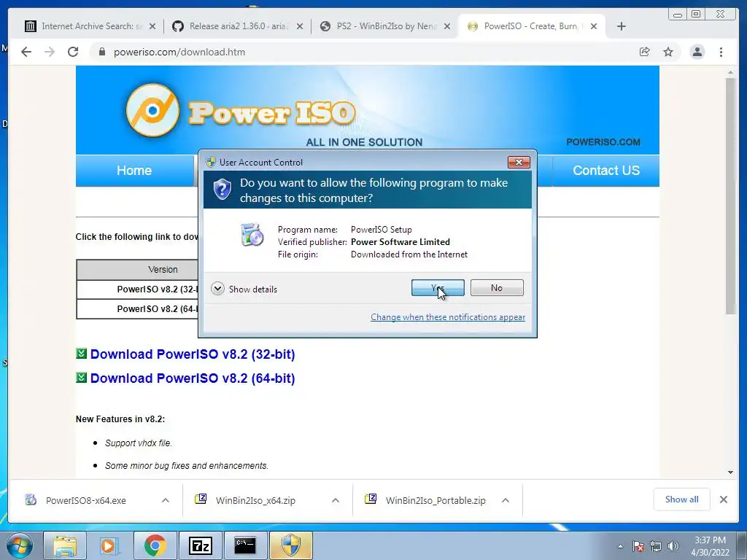The image size is (747, 560).
Task: Close the aria2 release tab
Action: 300,27
